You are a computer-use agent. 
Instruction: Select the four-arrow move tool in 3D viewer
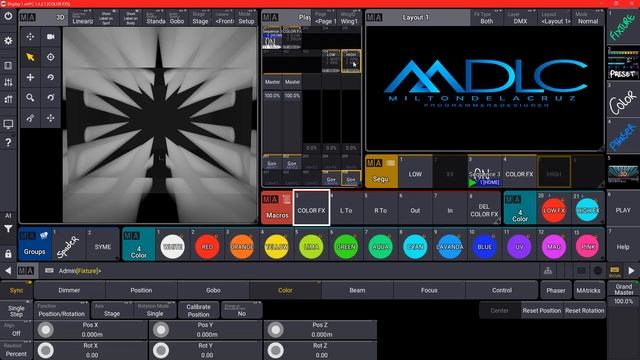pos(30,78)
